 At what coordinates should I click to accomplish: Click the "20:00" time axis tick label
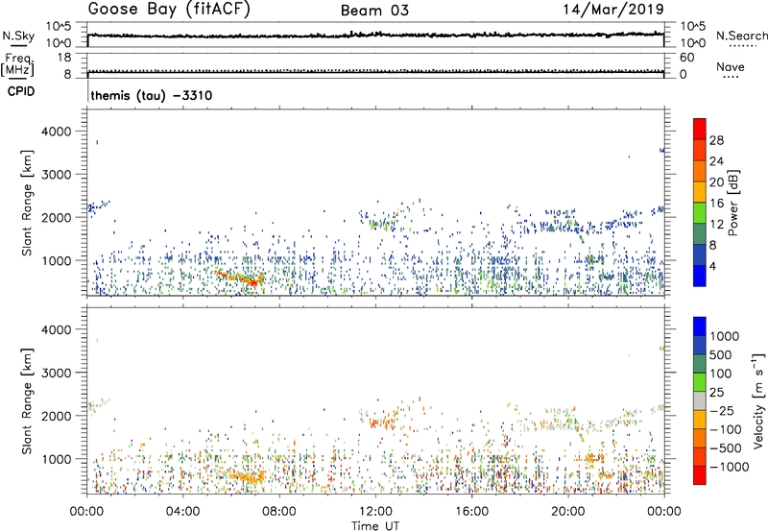coord(568,512)
